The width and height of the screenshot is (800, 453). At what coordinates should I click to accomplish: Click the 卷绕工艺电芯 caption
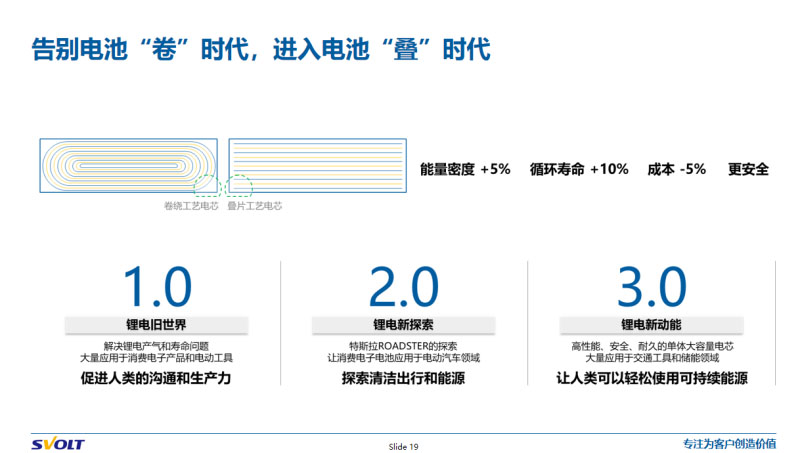click(x=191, y=206)
